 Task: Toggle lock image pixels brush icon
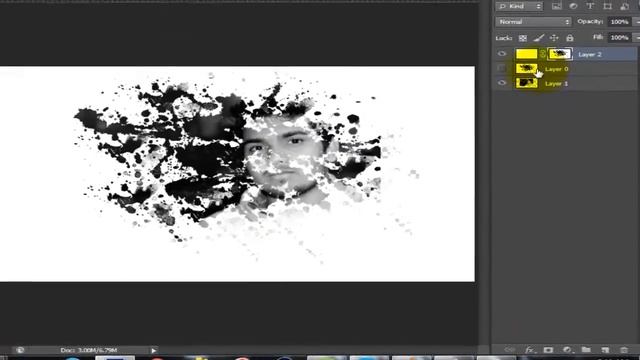(x=538, y=38)
